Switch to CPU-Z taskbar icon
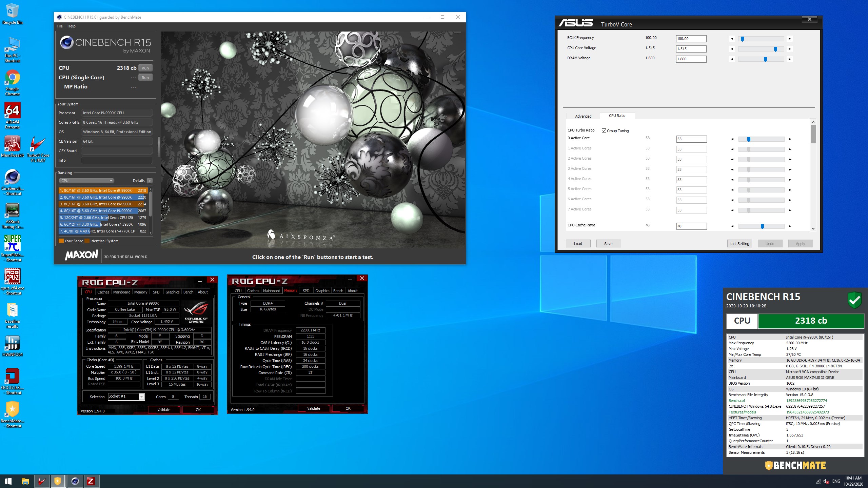The height and width of the screenshot is (488, 868). [91, 481]
